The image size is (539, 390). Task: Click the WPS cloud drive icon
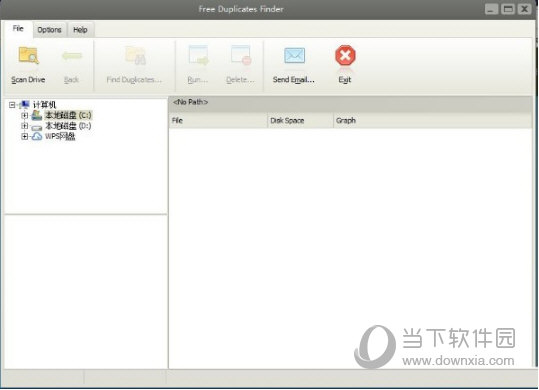click(37, 137)
